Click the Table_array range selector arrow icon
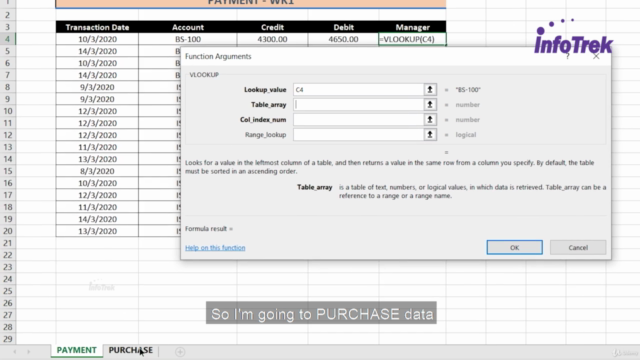The image size is (640, 360). point(430,104)
